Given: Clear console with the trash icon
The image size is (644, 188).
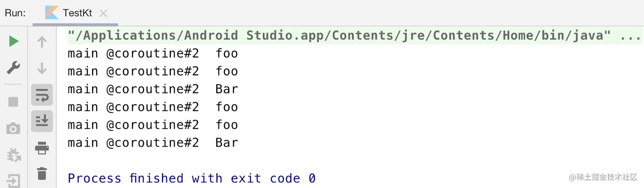Looking at the screenshot, I should click(x=42, y=174).
